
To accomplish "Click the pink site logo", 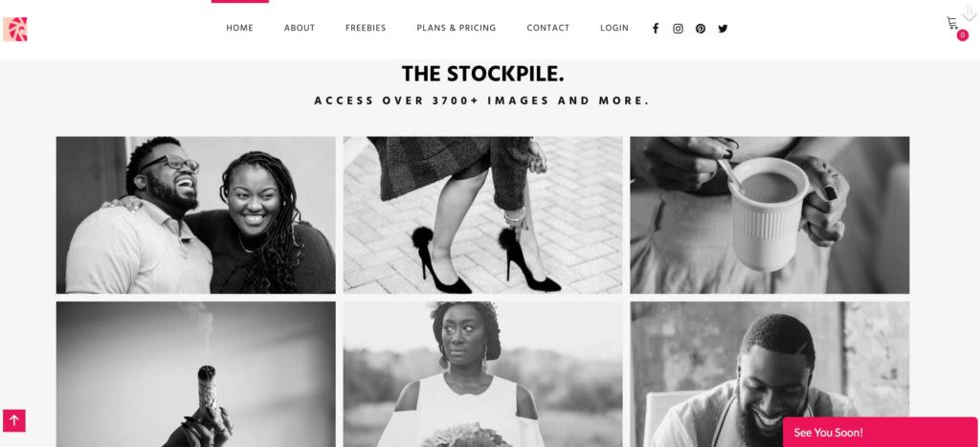I will (15, 29).
